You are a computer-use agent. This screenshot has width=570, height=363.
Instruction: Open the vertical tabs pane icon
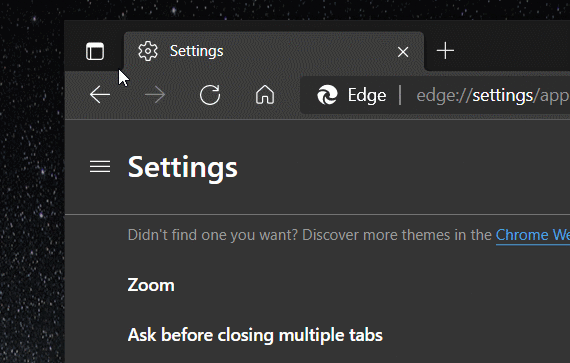coord(95,51)
